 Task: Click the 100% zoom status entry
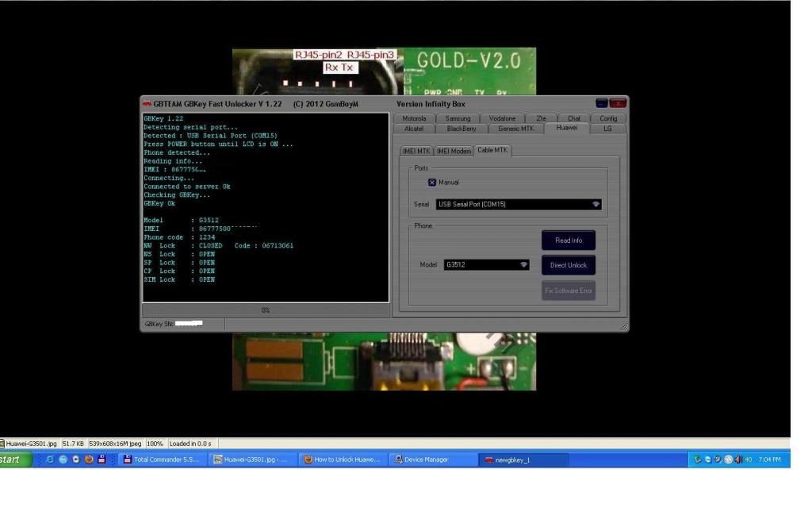(155, 444)
